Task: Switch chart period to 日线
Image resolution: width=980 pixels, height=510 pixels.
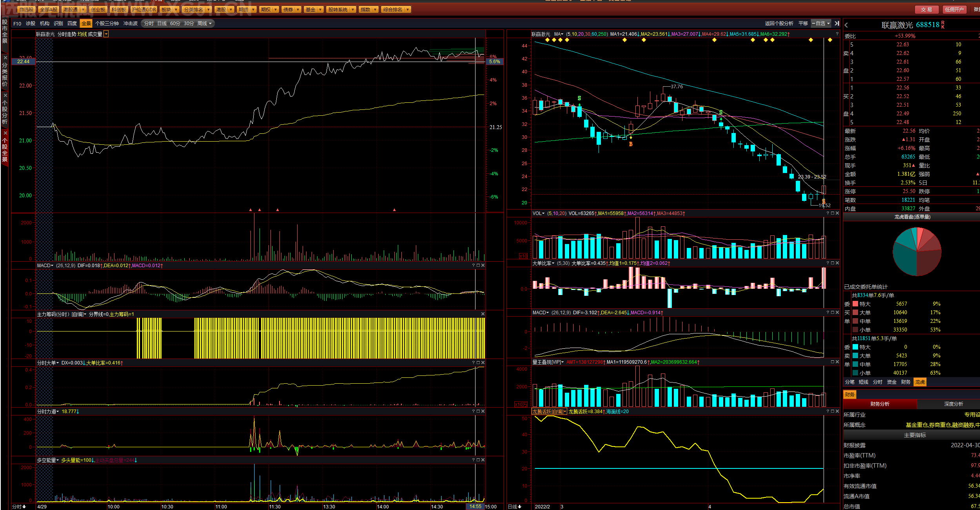Action: [x=162, y=24]
